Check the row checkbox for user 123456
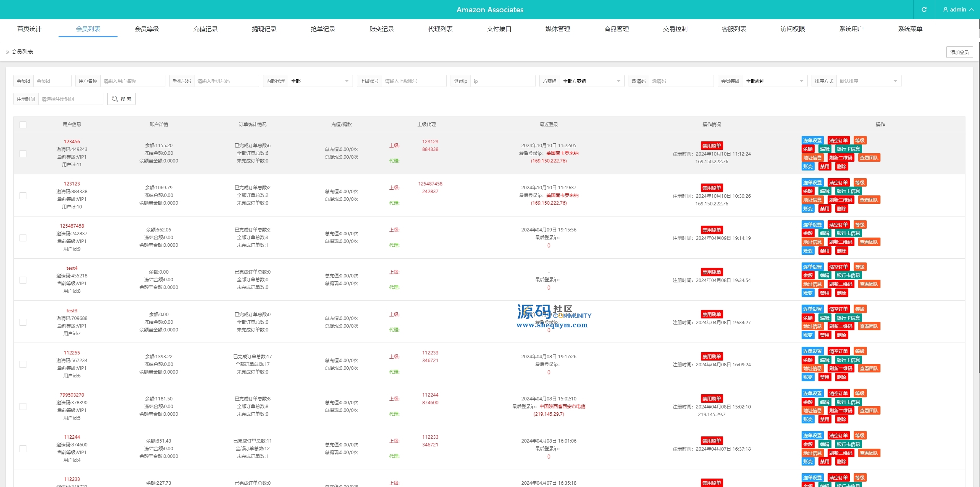The image size is (980, 487). tap(23, 153)
